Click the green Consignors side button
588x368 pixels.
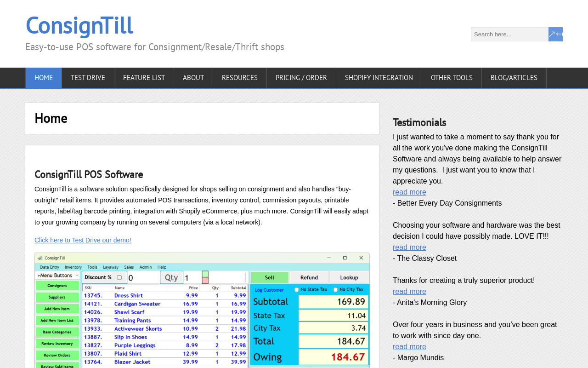pyautogui.click(x=57, y=286)
